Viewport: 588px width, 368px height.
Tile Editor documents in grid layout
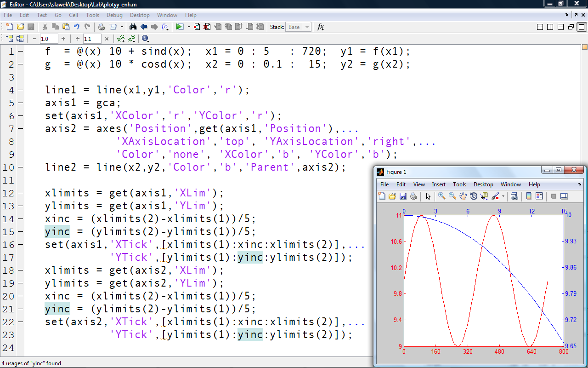pos(540,27)
